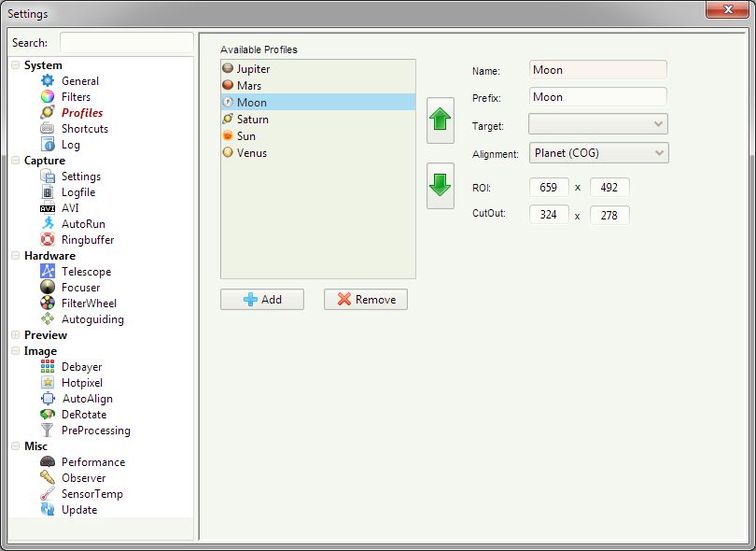Open Shortcuts settings page label

[85, 129]
